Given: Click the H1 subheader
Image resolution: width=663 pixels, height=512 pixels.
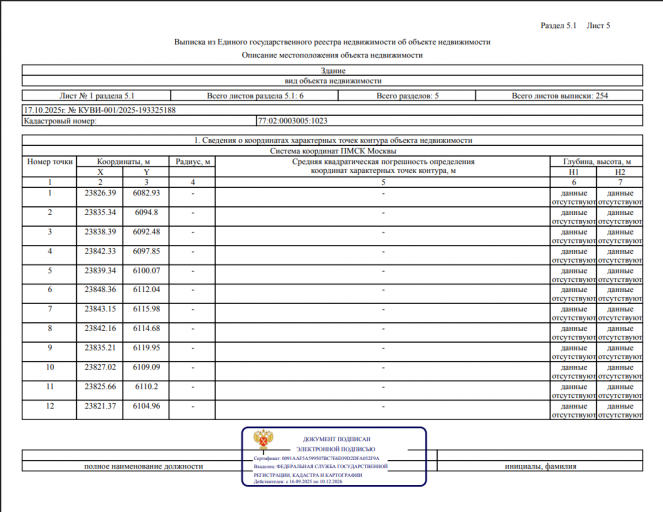Looking at the screenshot, I should [573, 172].
